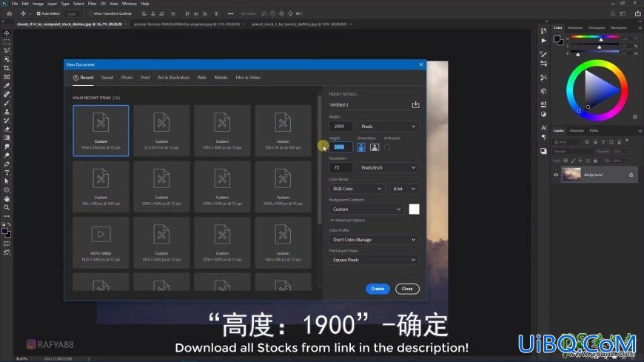Select the Rectangular Marquee tool
Screen dimensions: 644x362
point(7,42)
